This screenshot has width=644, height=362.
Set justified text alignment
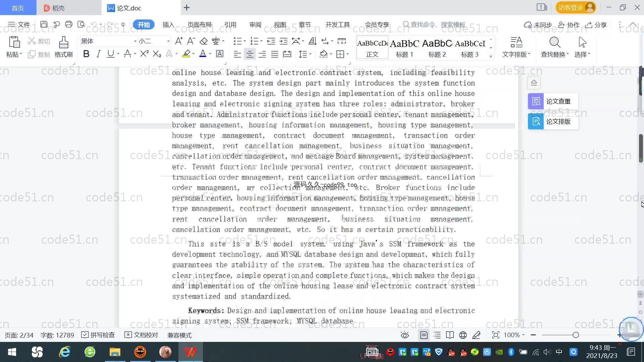coord(275,54)
